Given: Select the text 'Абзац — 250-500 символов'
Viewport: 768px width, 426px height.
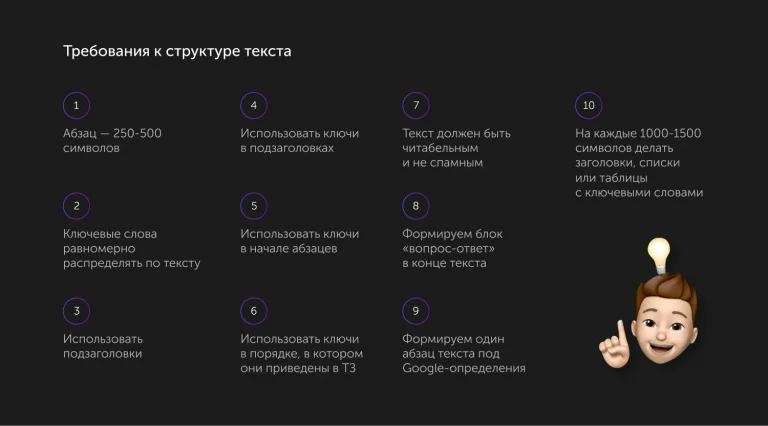Looking at the screenshot, I should pos(112,141).
